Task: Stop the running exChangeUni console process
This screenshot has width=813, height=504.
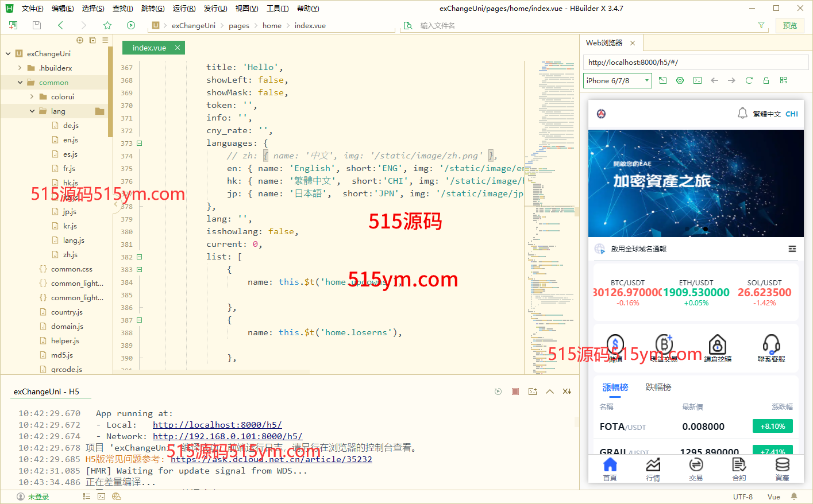Action: click(515, 391)
